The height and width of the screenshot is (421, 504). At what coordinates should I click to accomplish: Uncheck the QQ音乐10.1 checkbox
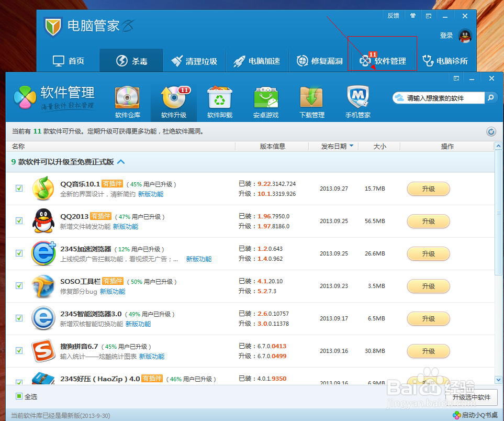coord(19,189)
